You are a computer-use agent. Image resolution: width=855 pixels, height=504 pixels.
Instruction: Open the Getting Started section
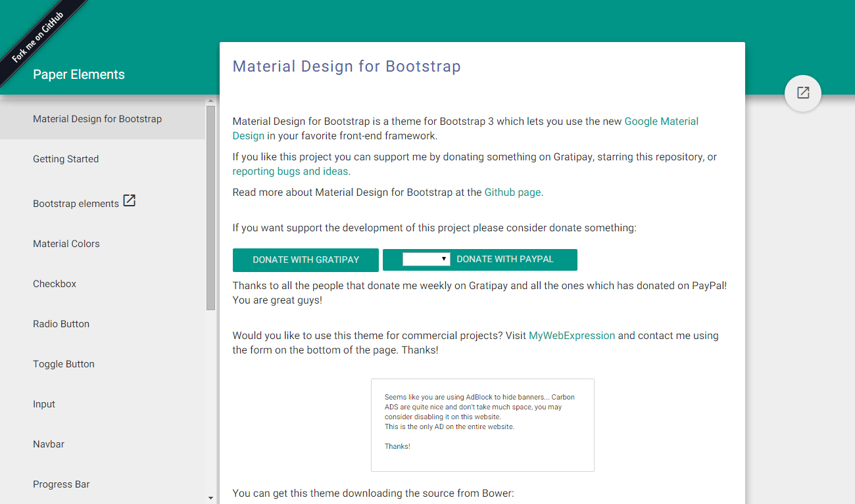click(x=103, y=159)
